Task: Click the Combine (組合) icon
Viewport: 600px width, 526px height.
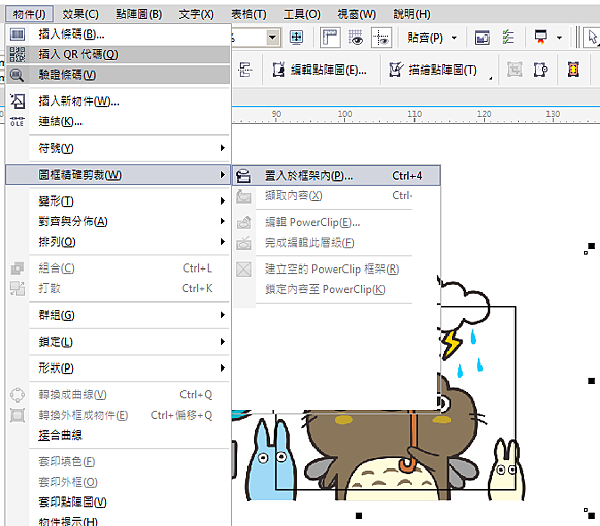Action: (x=17, y=268)
